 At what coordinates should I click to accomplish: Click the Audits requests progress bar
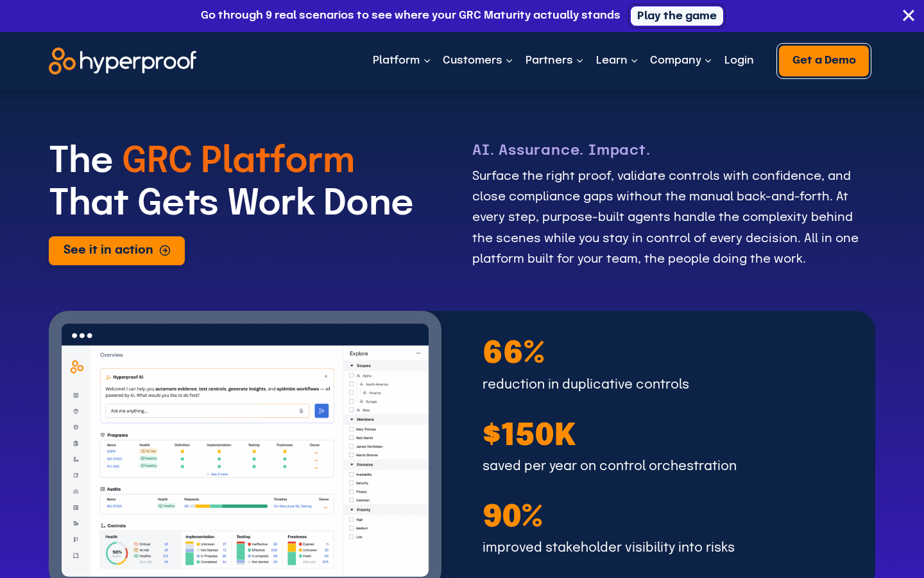pyautogui.click(x=229, y=506)
